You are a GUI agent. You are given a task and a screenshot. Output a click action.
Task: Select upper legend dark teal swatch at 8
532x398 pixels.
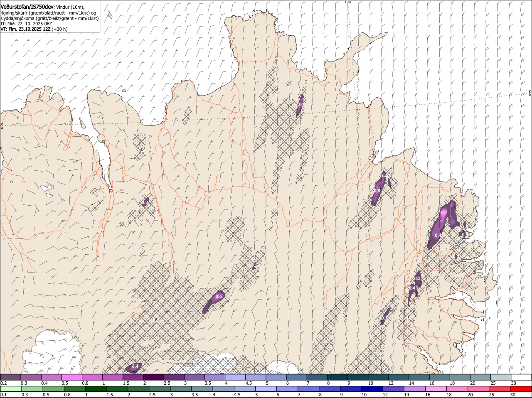[x=337, y=377]
